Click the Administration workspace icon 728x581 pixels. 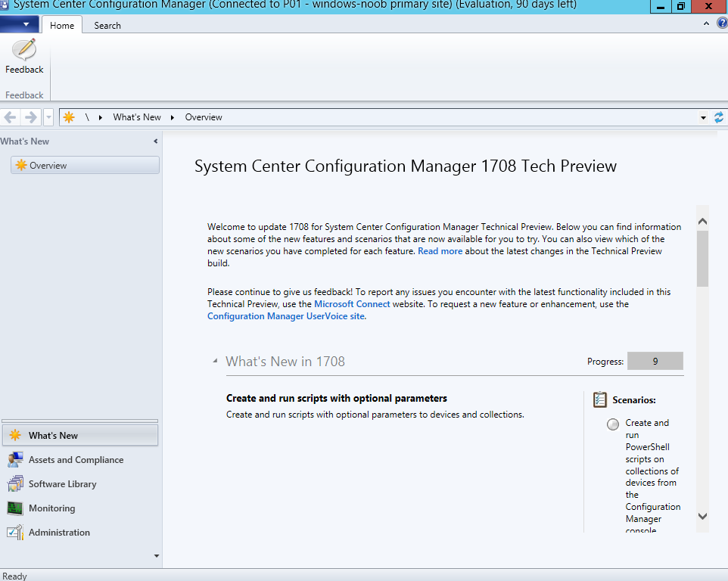tap(15, 533)
